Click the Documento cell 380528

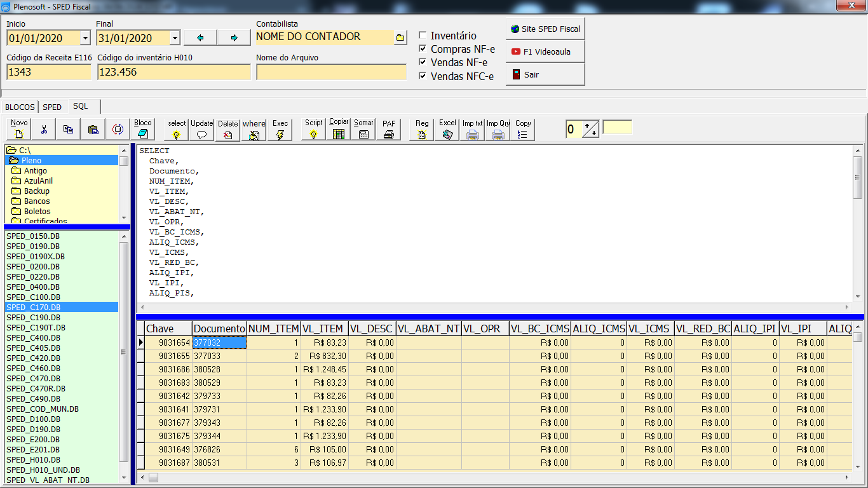pos(219,369)
